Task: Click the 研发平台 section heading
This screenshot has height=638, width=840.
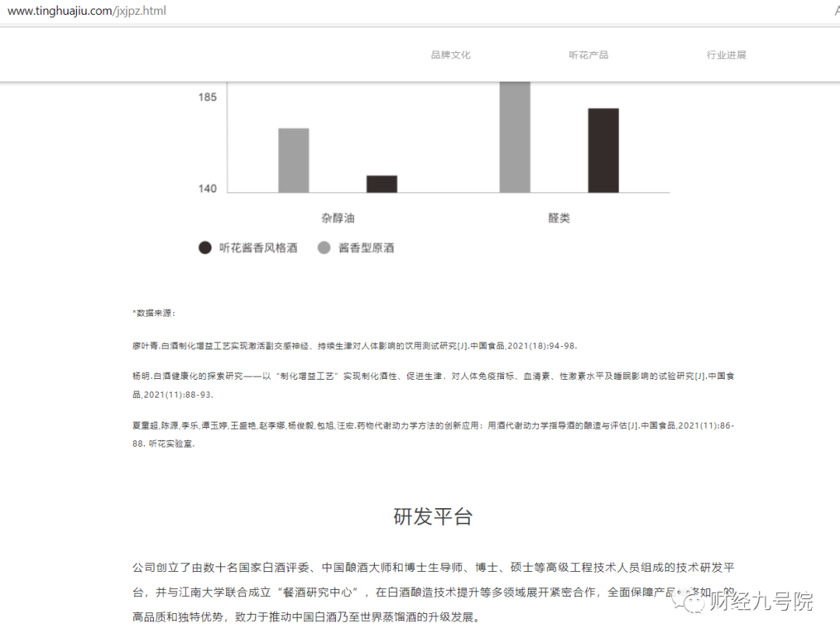Action: click(x=433, y=517)
